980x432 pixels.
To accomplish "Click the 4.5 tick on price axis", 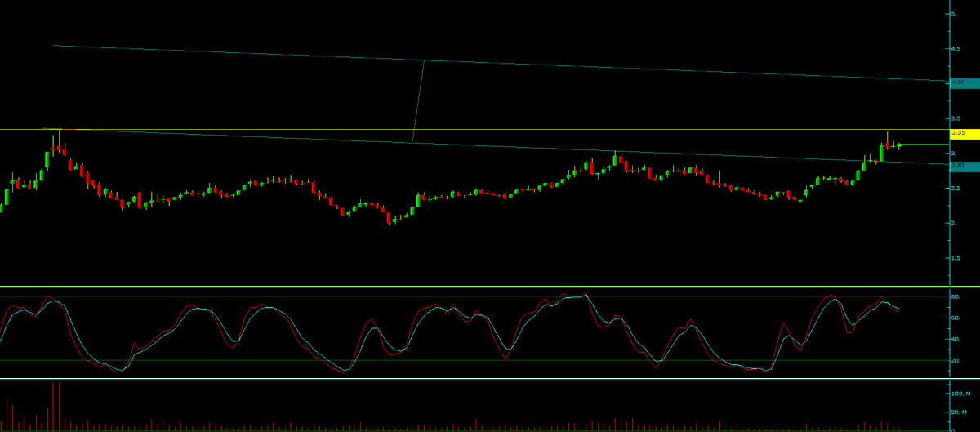I will pyautogui.click(x=955, y=49).
